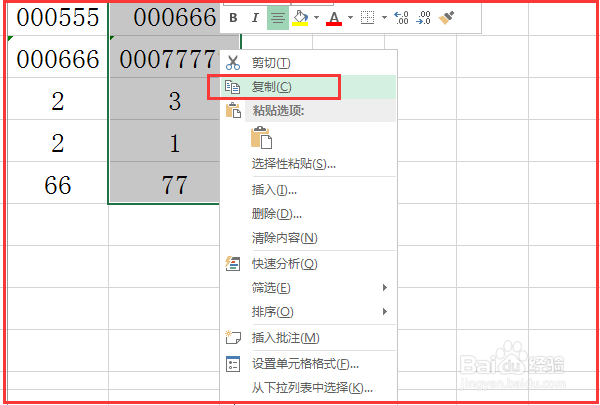Click the center align button
The width and height of the screenshot is (600, 405).
[x=278, y=18]
